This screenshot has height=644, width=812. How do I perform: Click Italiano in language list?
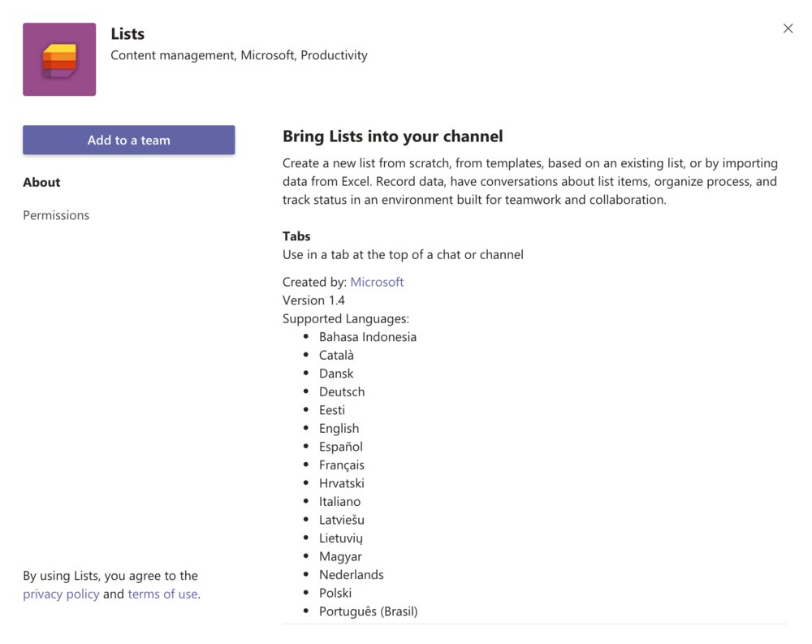pyautogui.click(x=339, y=502)
